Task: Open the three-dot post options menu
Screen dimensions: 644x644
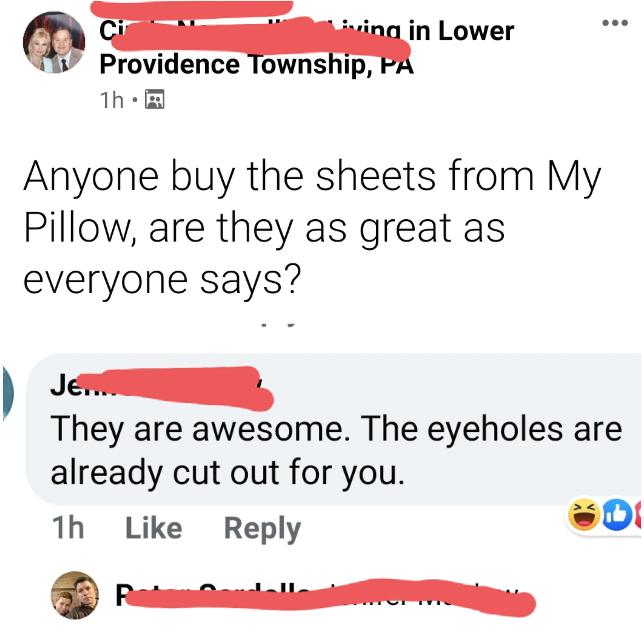Action: (615, 23)
